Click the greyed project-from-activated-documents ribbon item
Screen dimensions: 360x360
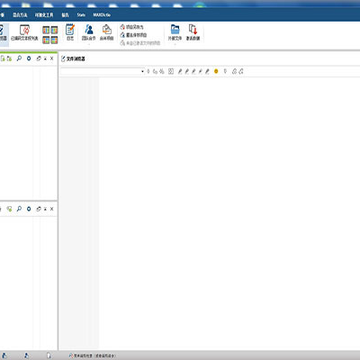coord(140,43)
